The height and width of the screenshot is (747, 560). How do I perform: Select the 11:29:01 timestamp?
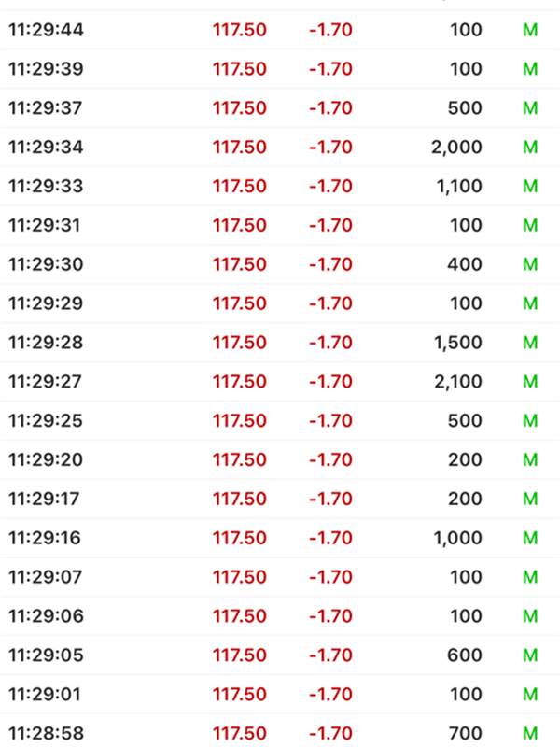click(45, 694)
